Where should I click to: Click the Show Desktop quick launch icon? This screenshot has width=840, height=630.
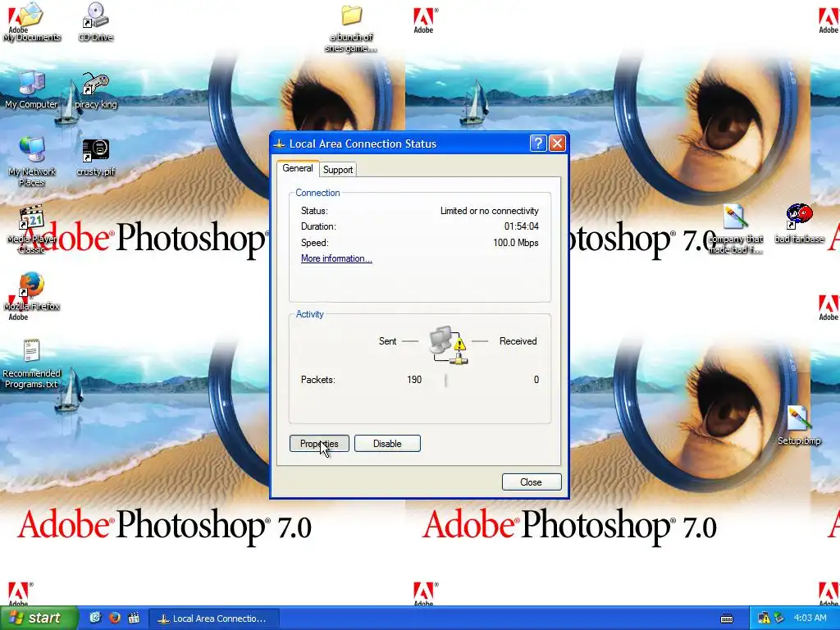tap(95, 619)
